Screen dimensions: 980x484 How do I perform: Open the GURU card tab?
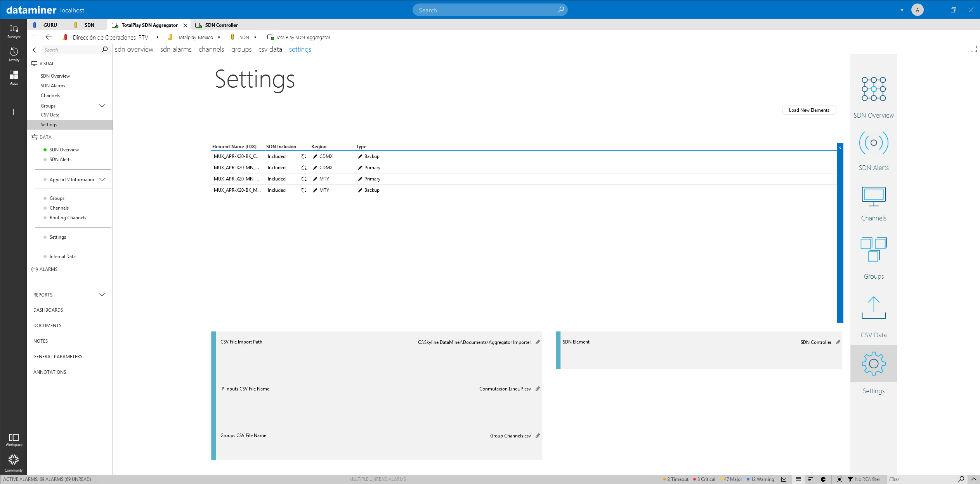(x=50, y=25)
